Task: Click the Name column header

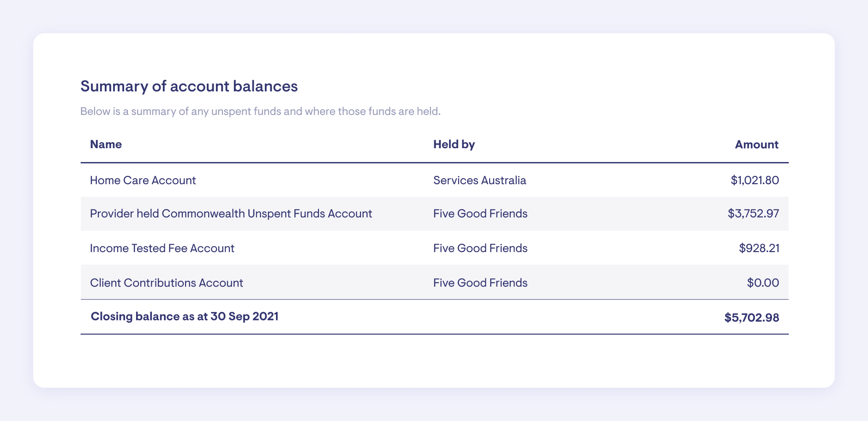Action: pos(106,144)
